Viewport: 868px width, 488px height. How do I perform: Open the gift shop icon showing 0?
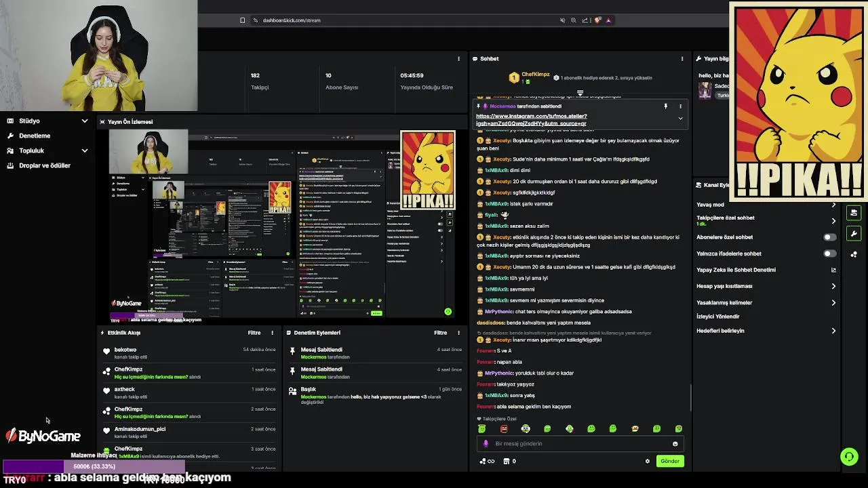509,461
